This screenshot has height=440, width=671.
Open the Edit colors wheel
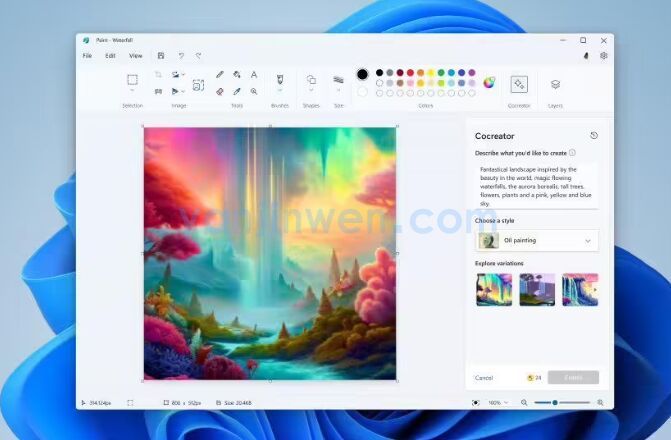point(489,82)
